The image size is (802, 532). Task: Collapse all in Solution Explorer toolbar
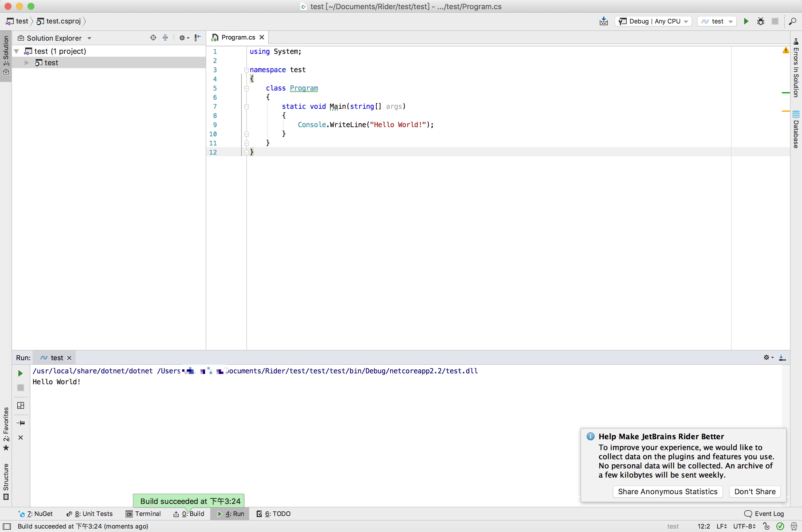point(165,38)
